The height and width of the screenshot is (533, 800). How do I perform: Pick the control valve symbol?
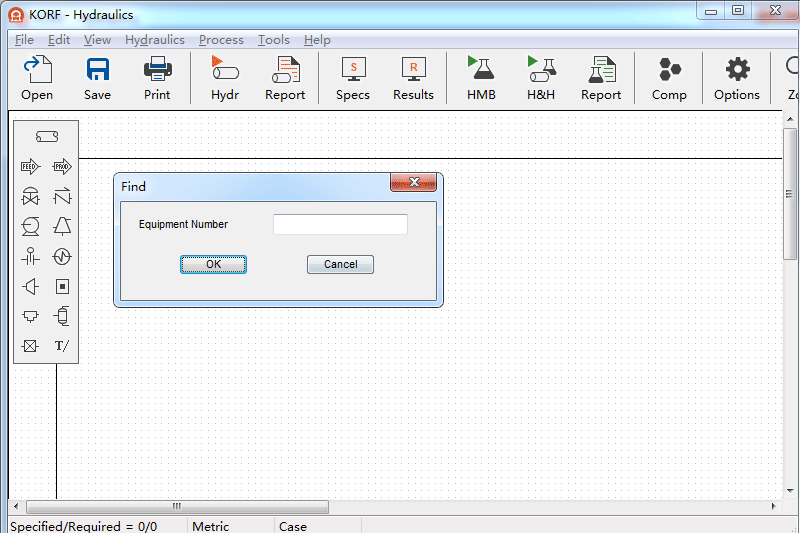[31, 196]
